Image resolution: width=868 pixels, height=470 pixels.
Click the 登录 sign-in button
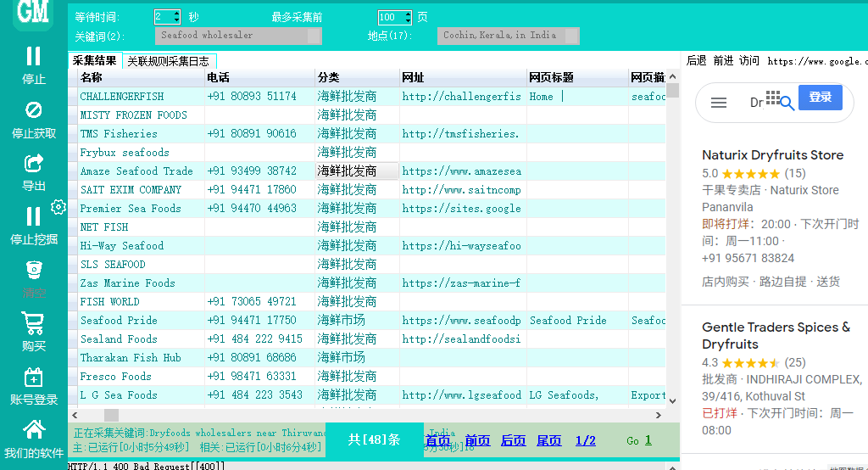(x=820, y=97)
